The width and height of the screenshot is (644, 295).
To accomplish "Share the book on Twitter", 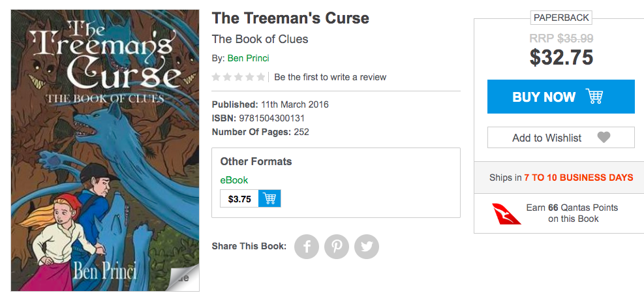I will [x=367, y=247].
